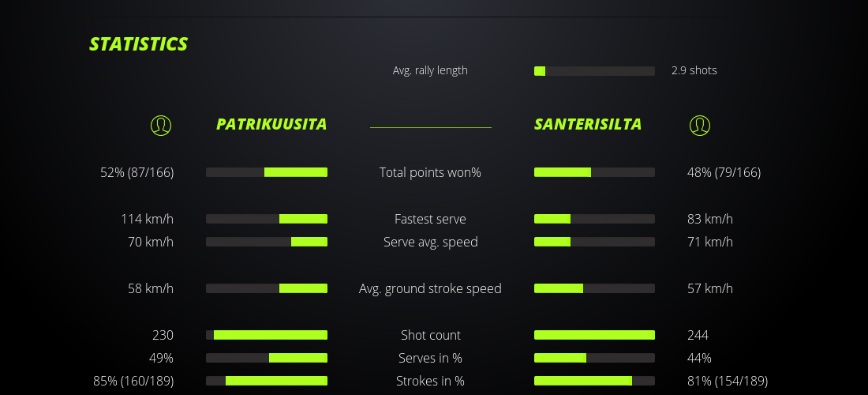Click Santerisilta's Fastest serve bar
The width and height of the screenshot is (868, 395).
pyautogui.click(x=594, y=219)
